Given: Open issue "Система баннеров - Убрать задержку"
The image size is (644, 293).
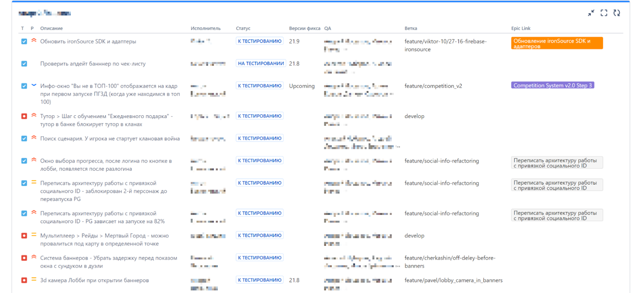Looking at the screenshot, I should [x=109, y=262].
